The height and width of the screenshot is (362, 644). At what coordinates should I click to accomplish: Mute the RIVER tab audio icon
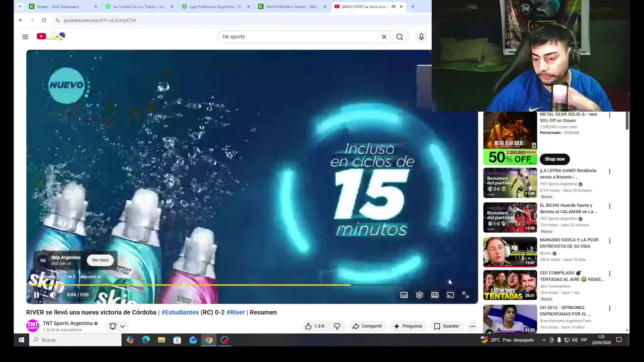(393, 7)
